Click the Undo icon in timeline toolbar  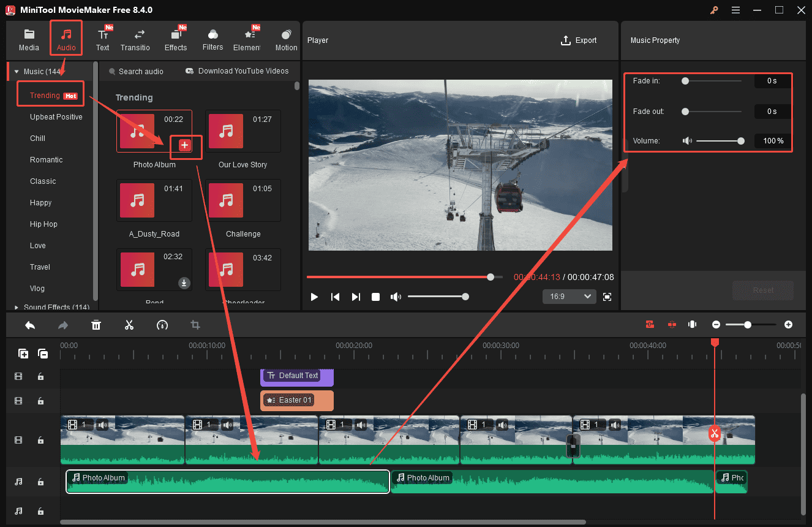click(30, 325)
